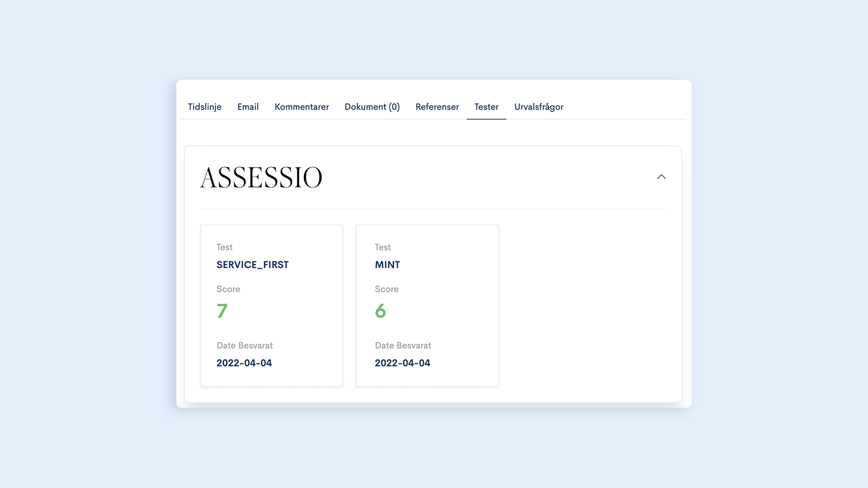Click the ASSESSIO logo heading
868x488 pixels.
tap(261, 177)
